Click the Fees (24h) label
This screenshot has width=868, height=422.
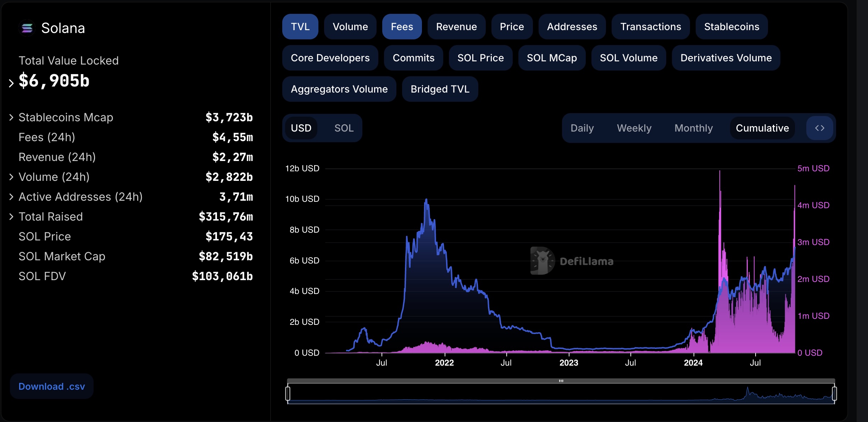click(47, 137)
